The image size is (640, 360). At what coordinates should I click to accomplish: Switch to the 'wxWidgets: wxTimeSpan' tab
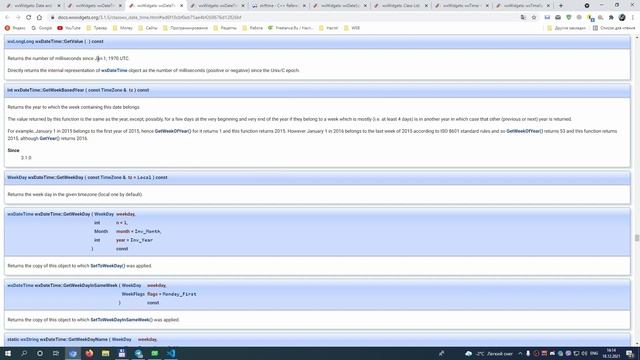coord(523,6)
